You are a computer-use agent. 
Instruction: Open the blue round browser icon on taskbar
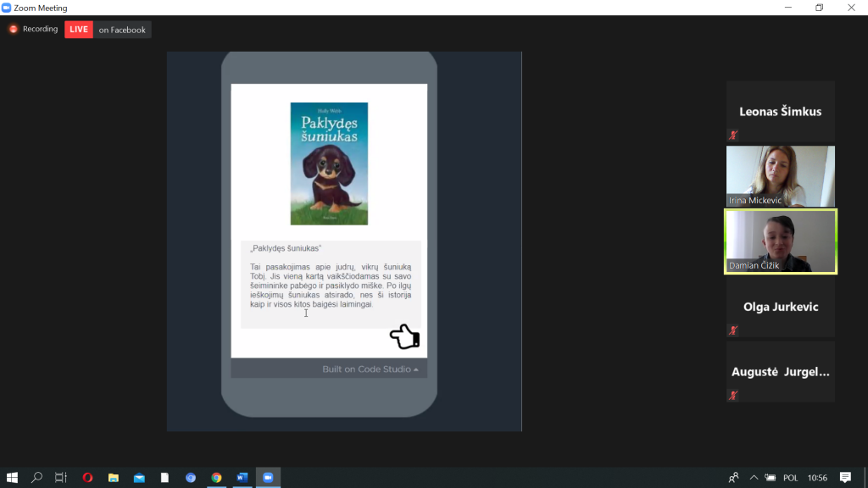191,478
